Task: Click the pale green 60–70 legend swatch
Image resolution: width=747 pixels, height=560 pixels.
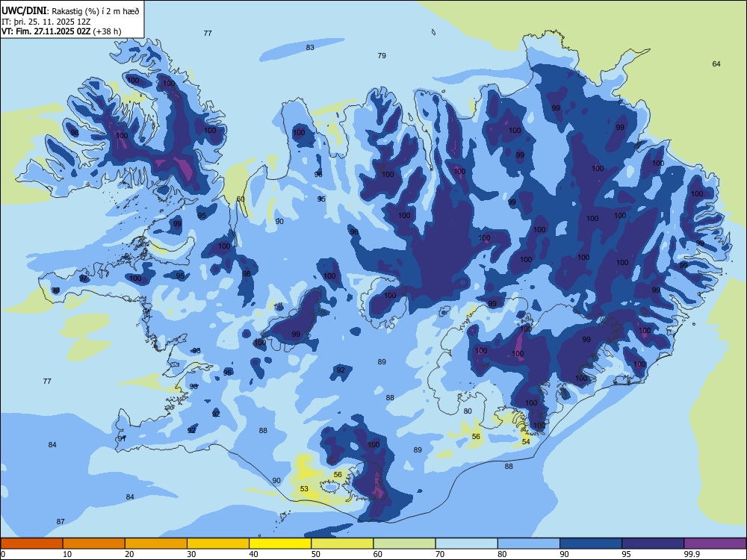Action: coord(404,544)
